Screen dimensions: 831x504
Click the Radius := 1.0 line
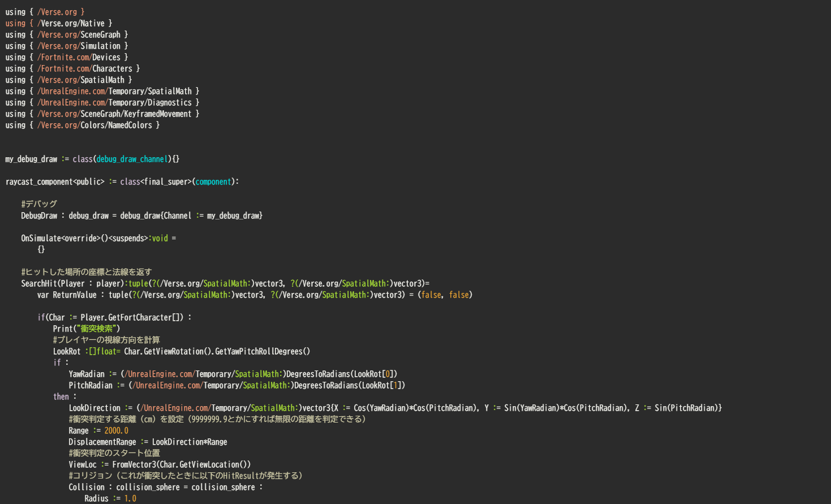110,498
